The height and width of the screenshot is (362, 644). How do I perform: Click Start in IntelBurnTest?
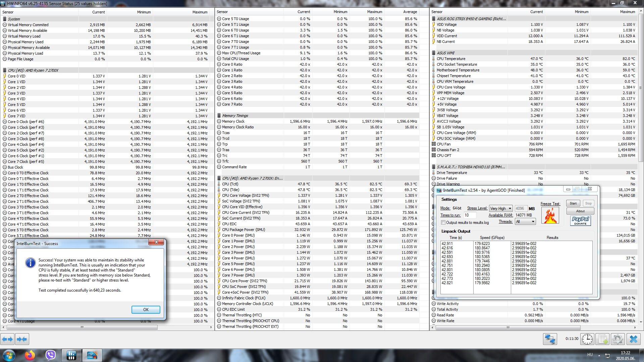click(x=573, y=203)
